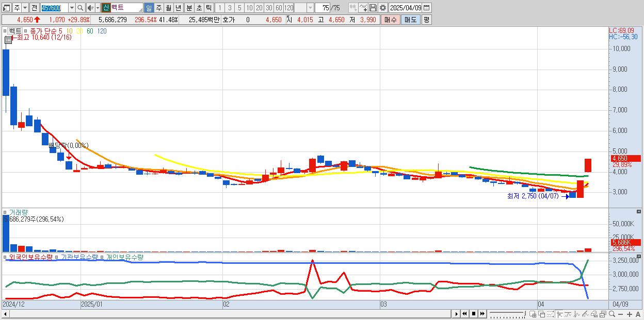Click the small grid icon below 벡트 legend
Viewport: 644px width, 320px height.
pos(8,40)
